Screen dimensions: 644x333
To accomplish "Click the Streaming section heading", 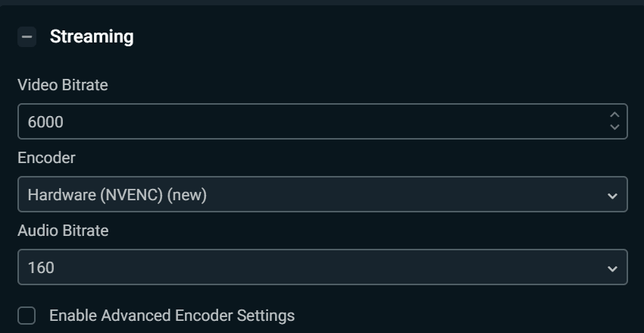I will (x=92, y=36).
